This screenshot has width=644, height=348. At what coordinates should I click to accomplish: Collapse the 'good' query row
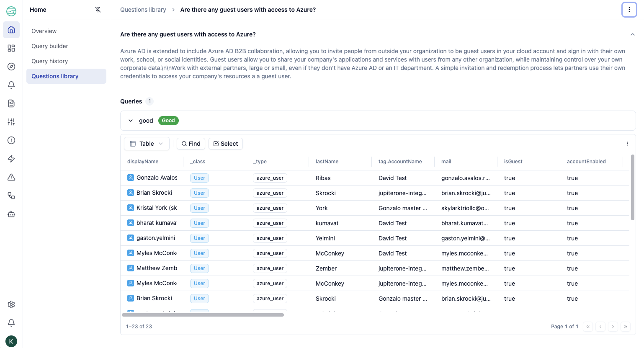coord(131,121)
